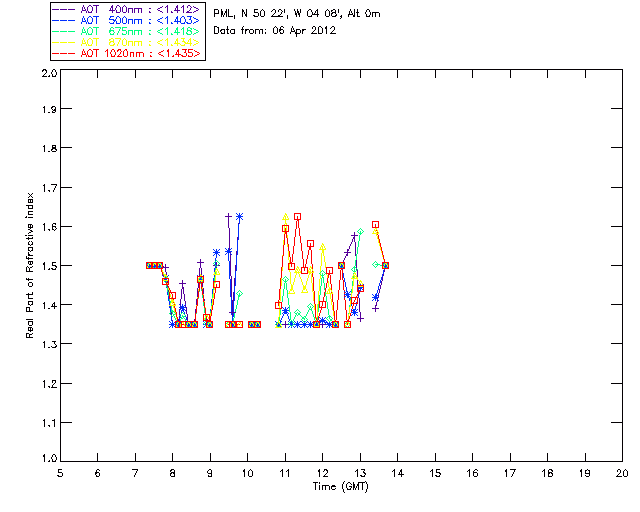Click time-axis tick label 11
Image resolution: width=640 pixels, height=512 pixels.
pyautogui.click(x=285, y=473)
